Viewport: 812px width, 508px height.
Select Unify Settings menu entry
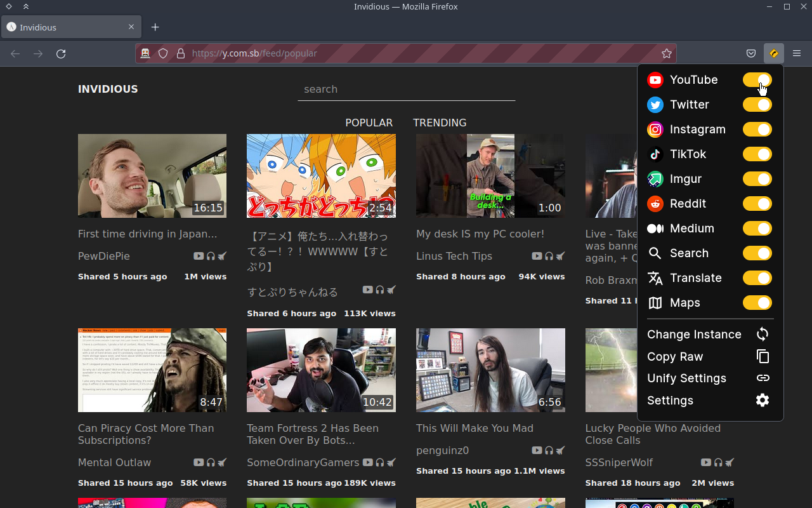pos(710,378)
